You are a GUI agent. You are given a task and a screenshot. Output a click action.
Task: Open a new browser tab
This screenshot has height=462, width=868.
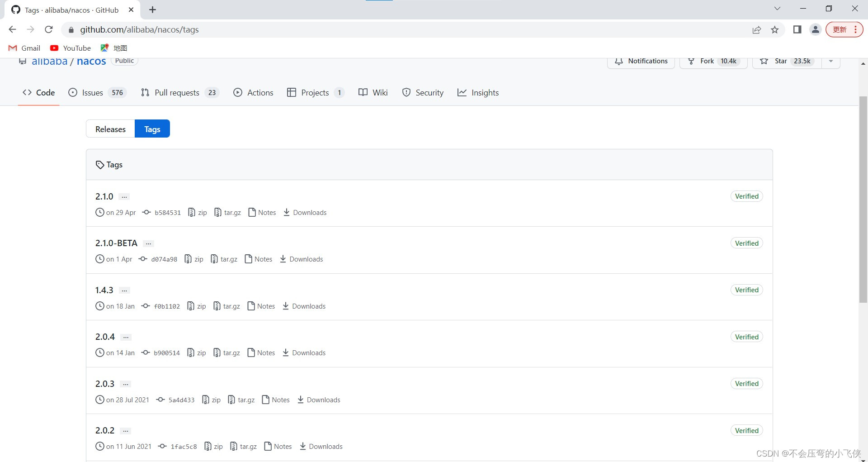[153, 10]
